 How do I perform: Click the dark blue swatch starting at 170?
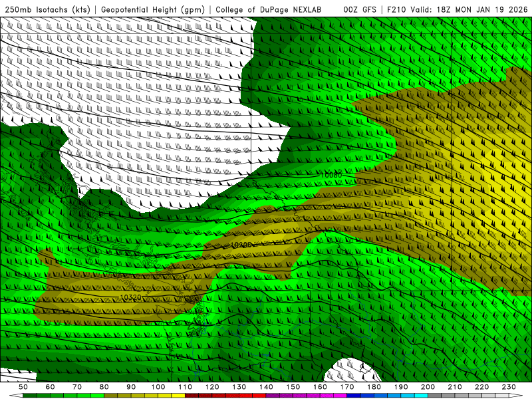(x=354, y=396)
